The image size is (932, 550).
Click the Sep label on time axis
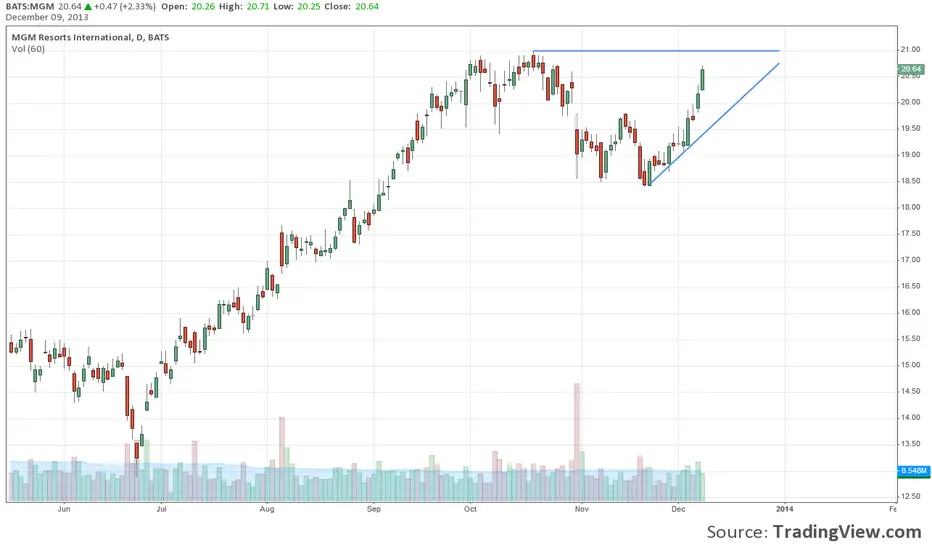pos(373,509)
